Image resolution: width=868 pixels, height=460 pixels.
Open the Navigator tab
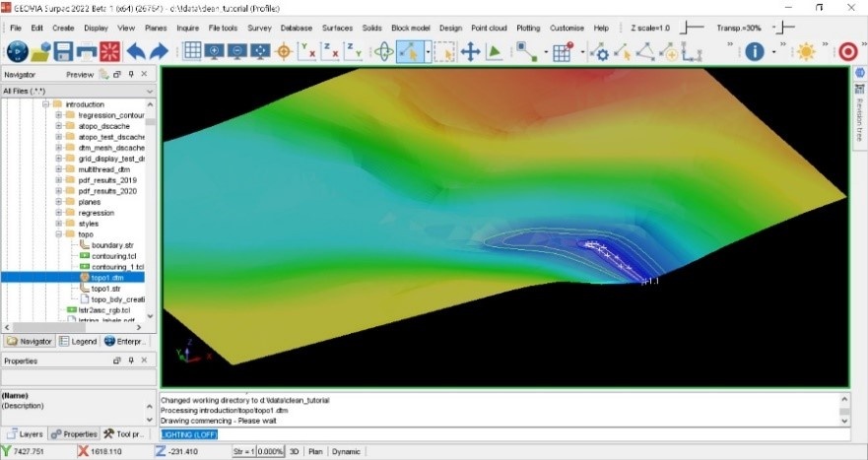[x=30, y=342]
